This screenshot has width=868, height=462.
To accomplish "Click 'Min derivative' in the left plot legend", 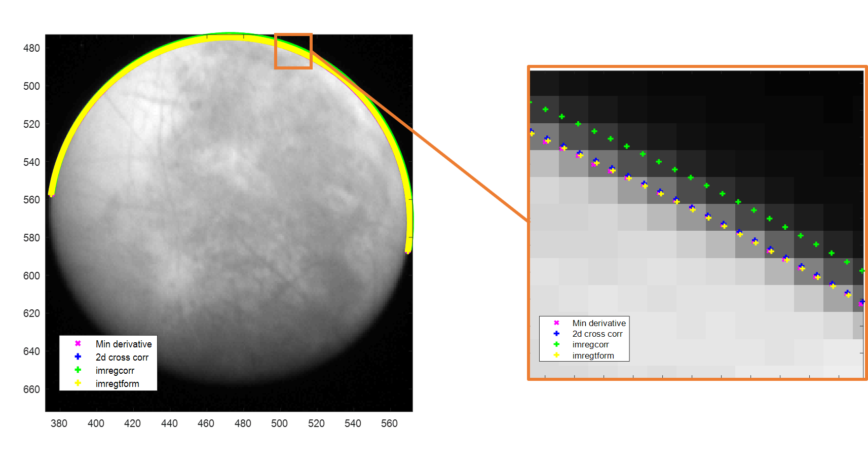I will coord(124,344).
